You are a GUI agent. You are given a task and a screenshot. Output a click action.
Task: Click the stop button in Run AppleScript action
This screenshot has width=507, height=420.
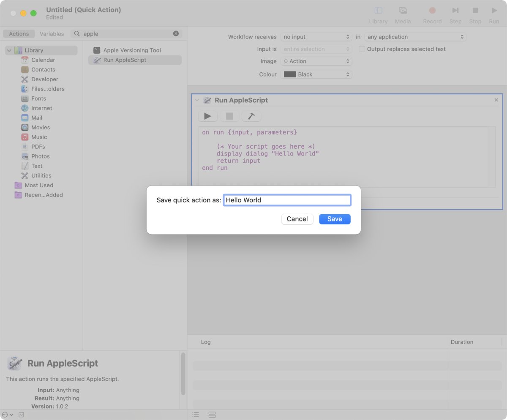tap(229, 116)
